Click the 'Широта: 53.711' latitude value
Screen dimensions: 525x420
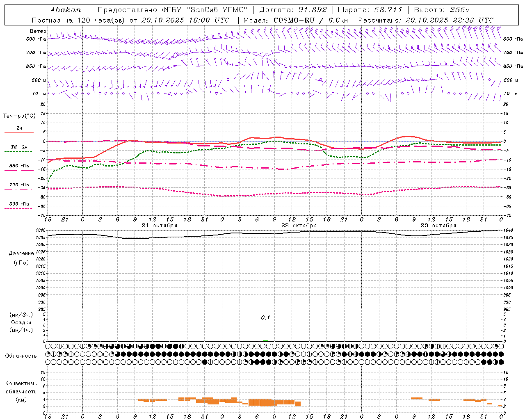(370, 10)
